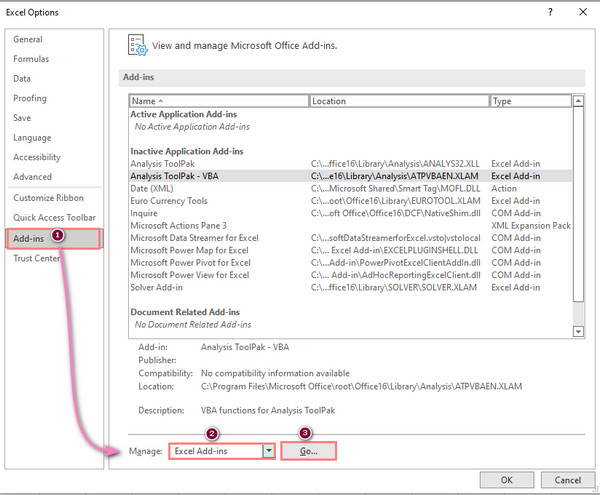Select Microsoft Actions Pane 3 row
This screenshot has height=495, width=600.
pos(351,226)
